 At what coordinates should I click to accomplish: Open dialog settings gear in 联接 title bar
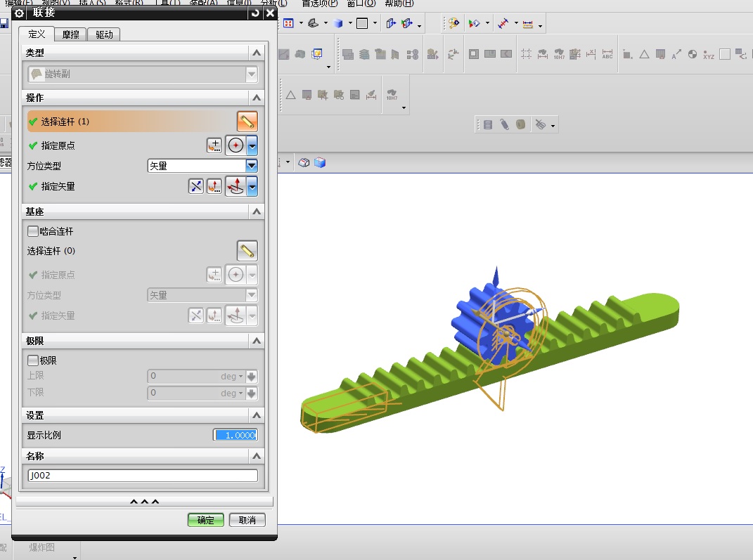[x=19, y=13]
